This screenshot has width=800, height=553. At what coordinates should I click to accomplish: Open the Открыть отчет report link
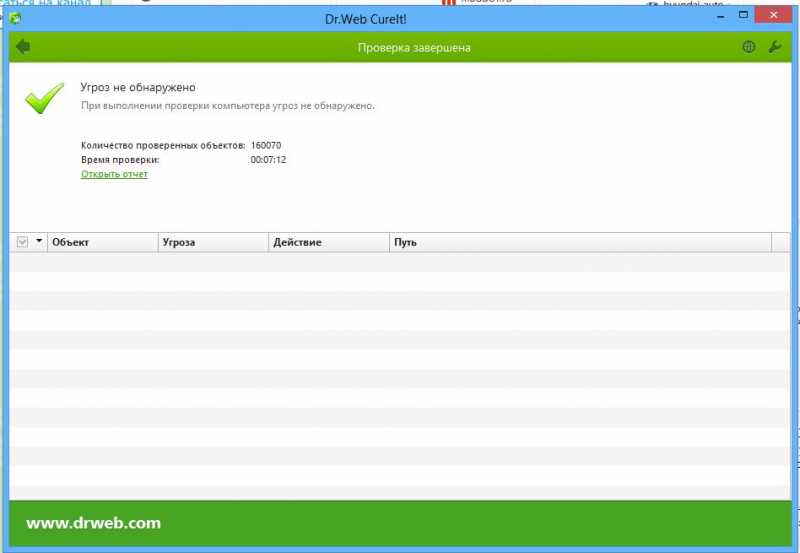pos(114,174)
